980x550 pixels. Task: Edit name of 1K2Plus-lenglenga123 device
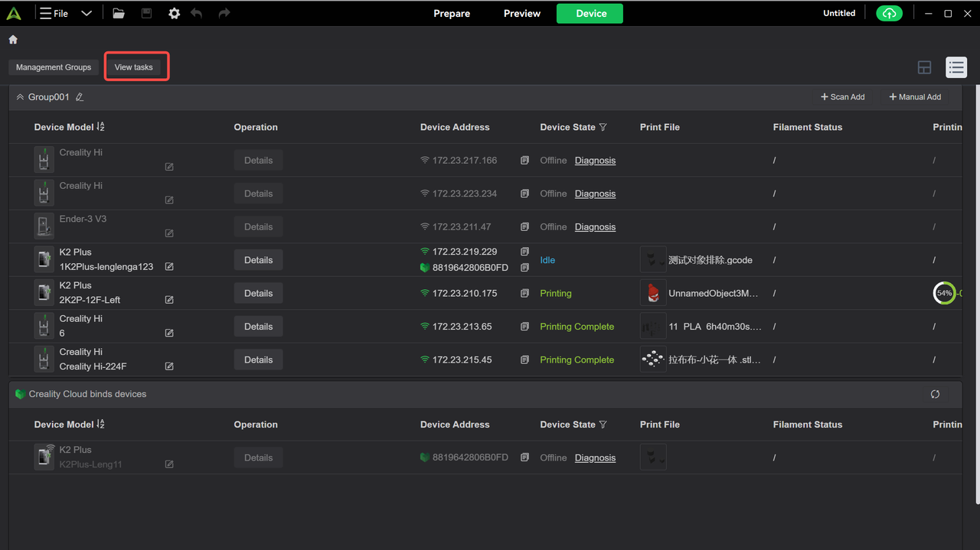tap(169, 267)
